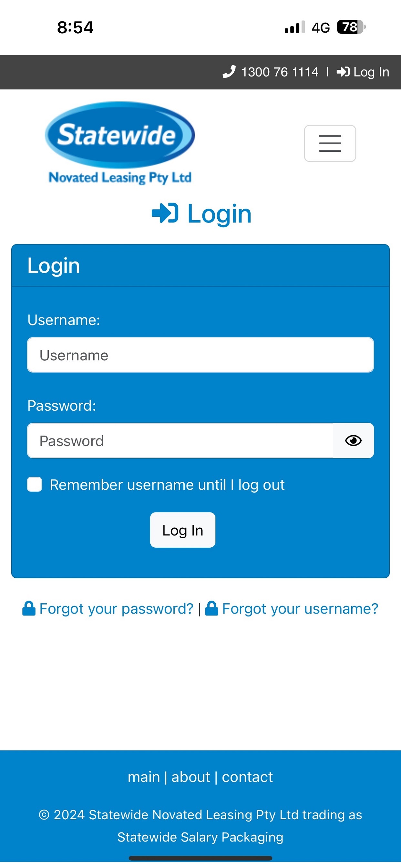Open contact in the footer menu
Image resolution: width=401 pixels, height=868 pixels.
click(247, 777)
